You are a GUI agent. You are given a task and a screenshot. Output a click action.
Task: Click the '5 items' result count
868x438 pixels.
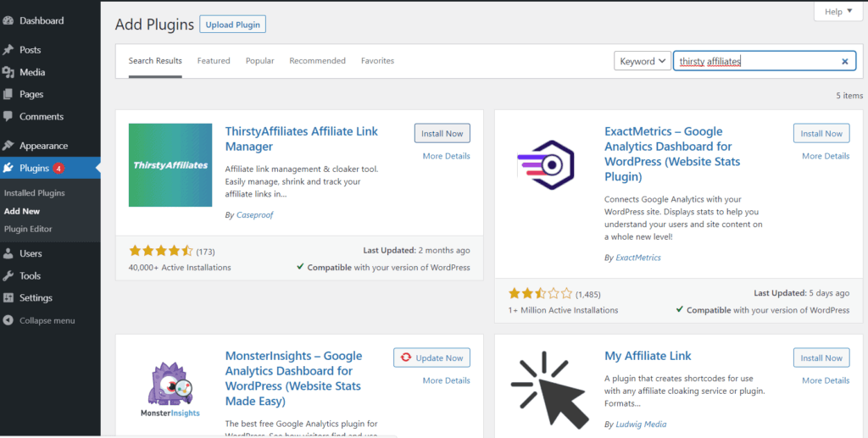tap(849, 96)
